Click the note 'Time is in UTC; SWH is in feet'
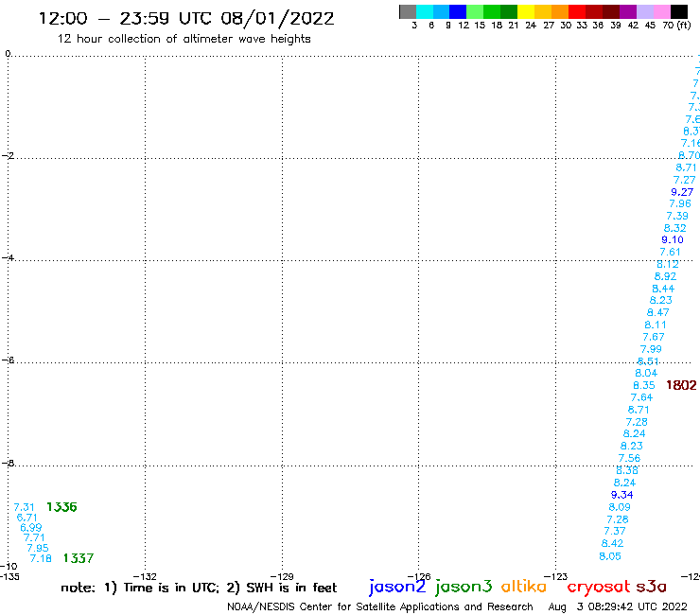The height and width of the screenshot is (615, 700). tap(199, 588)
